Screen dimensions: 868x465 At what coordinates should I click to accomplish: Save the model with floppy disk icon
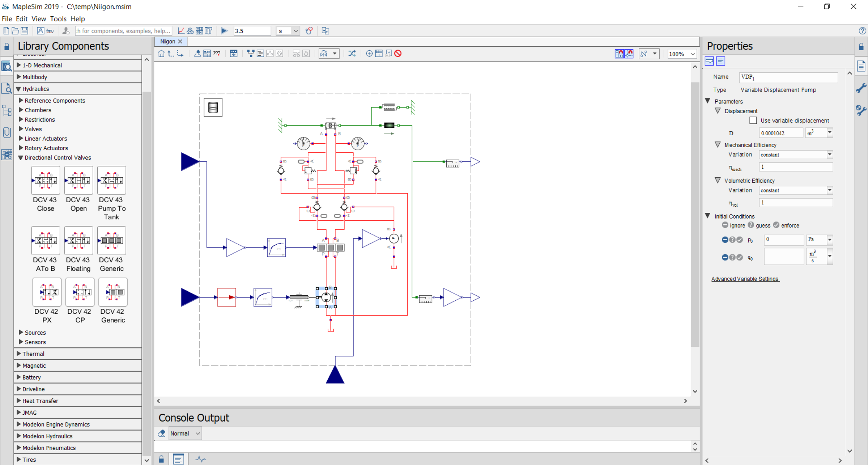click(x=24, y=31)
